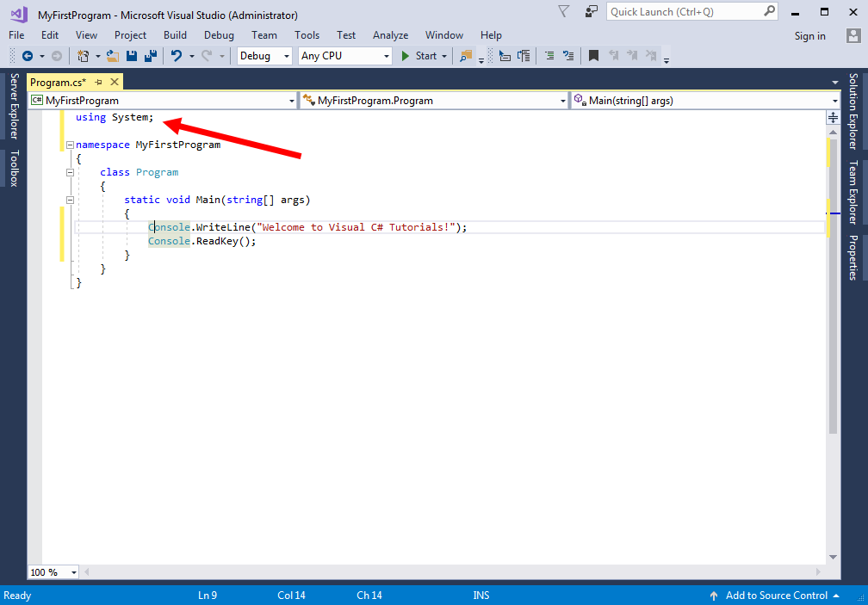Open the Build menu

click(175, 35)
